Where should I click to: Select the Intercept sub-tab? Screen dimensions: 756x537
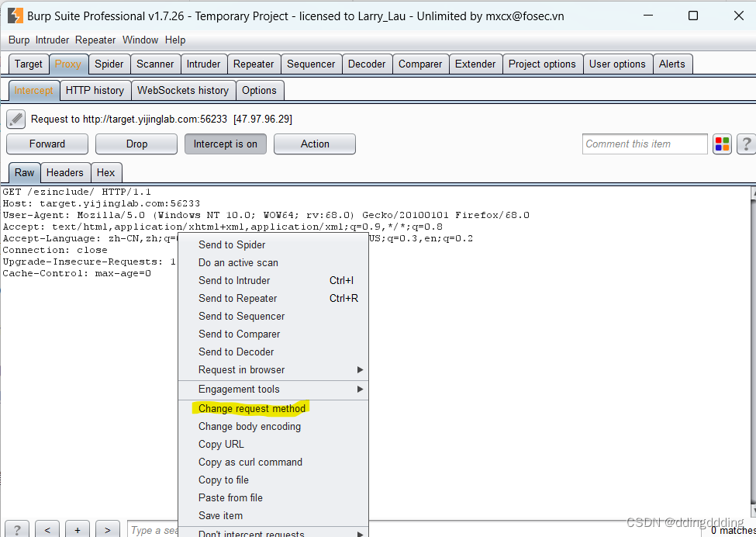coord(34,91)
